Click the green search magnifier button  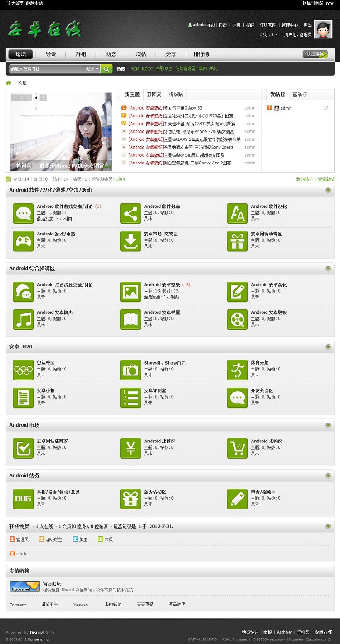coord(106,69)
